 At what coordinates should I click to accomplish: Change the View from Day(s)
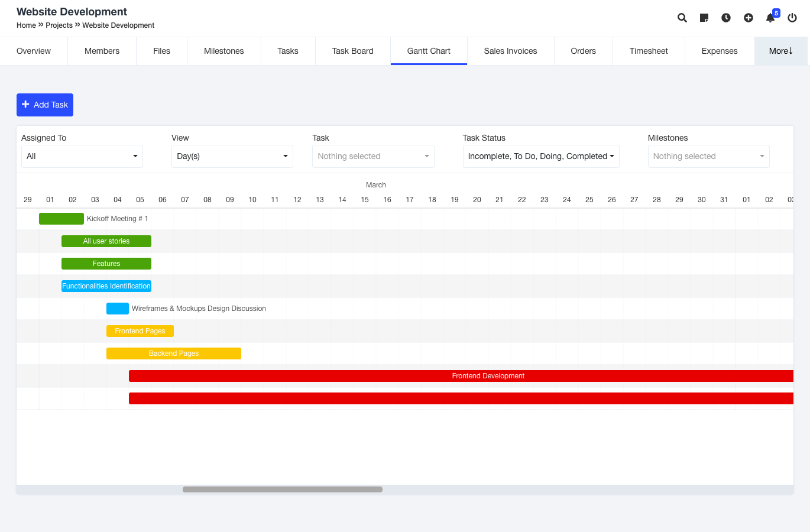pyautogui.click(x=232, y=156)
